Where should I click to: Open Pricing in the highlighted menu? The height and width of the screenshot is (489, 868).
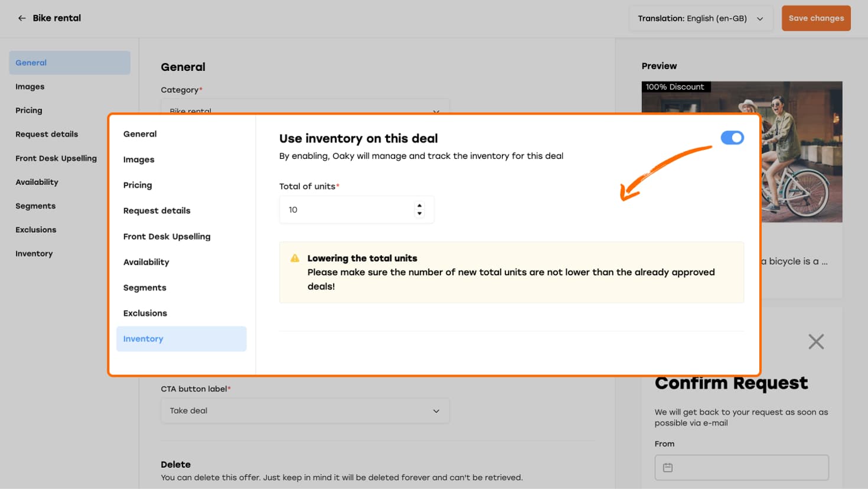pos(138,185)
